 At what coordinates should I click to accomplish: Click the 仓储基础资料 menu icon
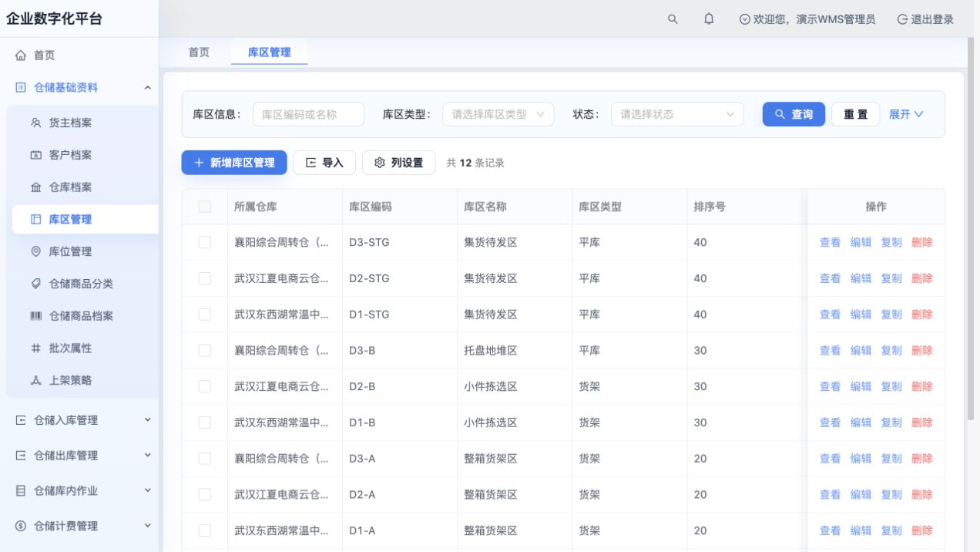click(x=21, y=88)
